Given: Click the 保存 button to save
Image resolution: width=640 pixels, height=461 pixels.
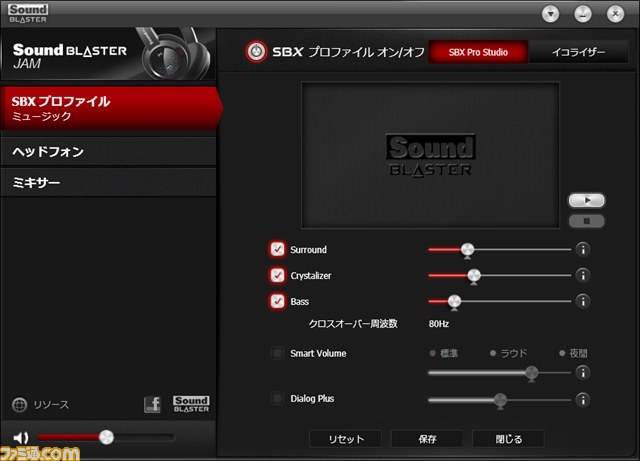Looking at the screenshot, I should click(x=426, y=439).
